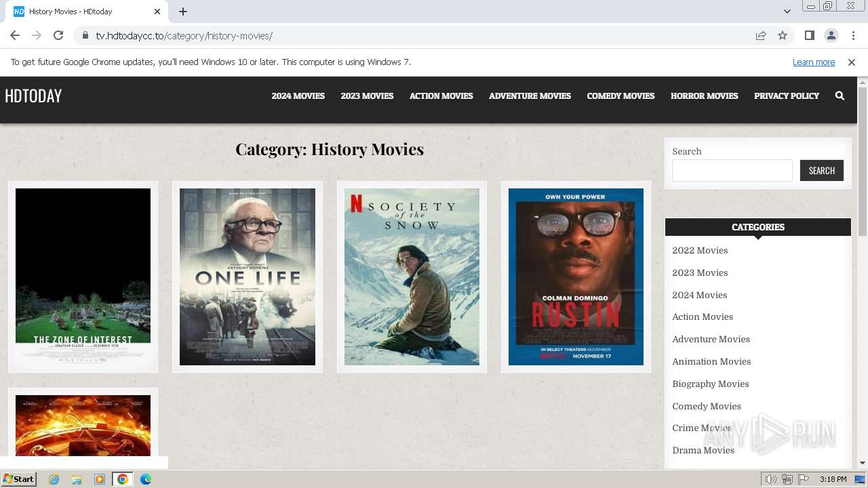The width and height of the screenshot is (868, 488).
Task: Open the partially visible Oppenheimer poster
Action: [83, 425]
